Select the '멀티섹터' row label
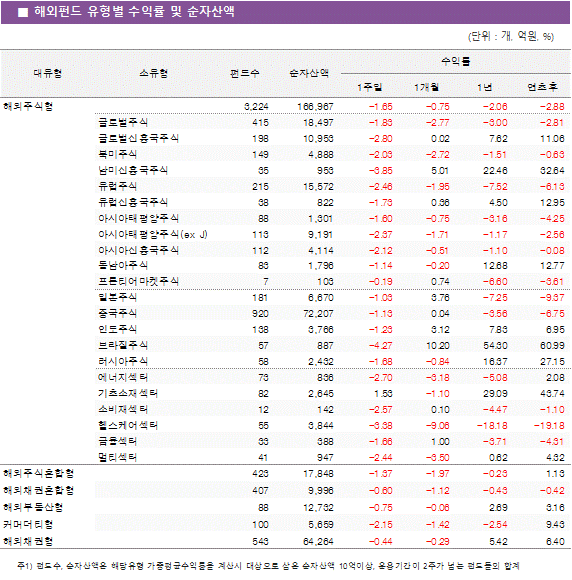This screenshot has width=572, height=580. click(117, 457)
